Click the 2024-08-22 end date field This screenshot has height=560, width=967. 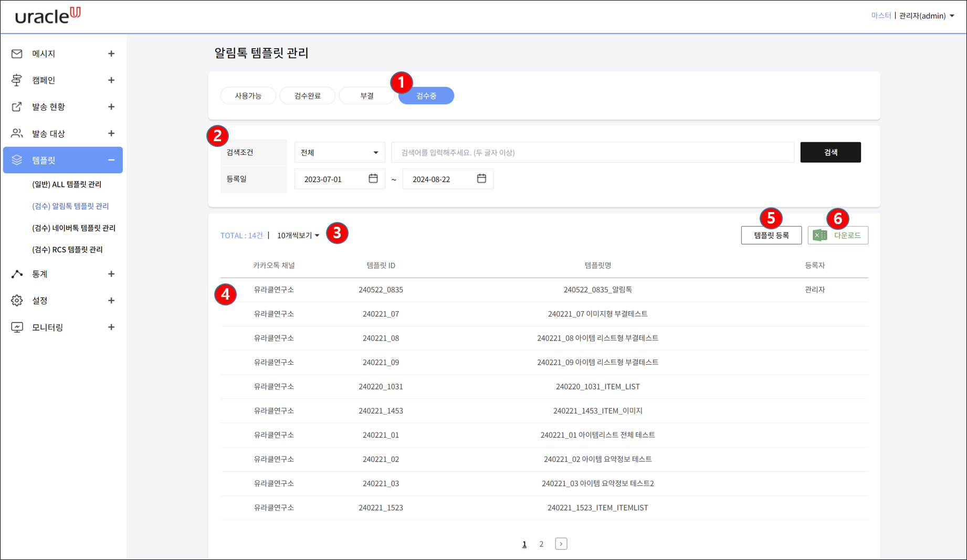[x=448, y=179]
